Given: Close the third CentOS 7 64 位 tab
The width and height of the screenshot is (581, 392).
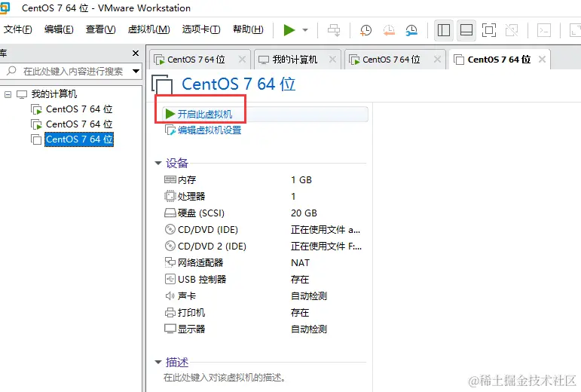Looking at the screenshot, I should point(437,60).
